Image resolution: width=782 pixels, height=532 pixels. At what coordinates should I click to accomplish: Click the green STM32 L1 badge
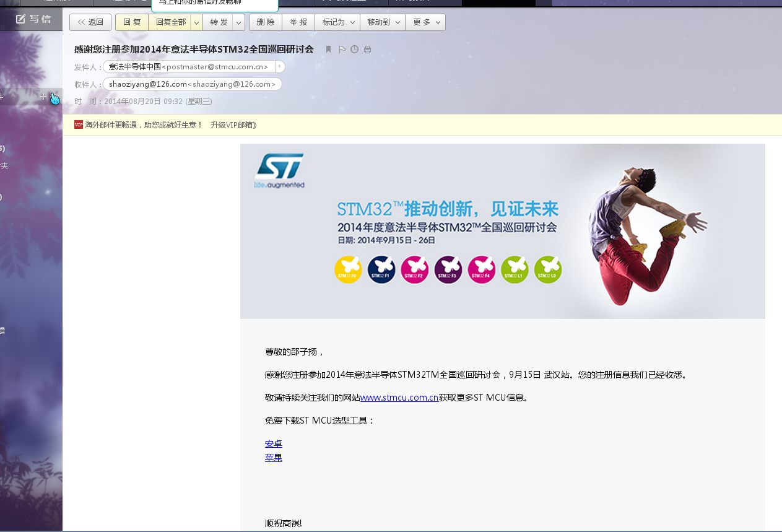(x=515, y=270)
